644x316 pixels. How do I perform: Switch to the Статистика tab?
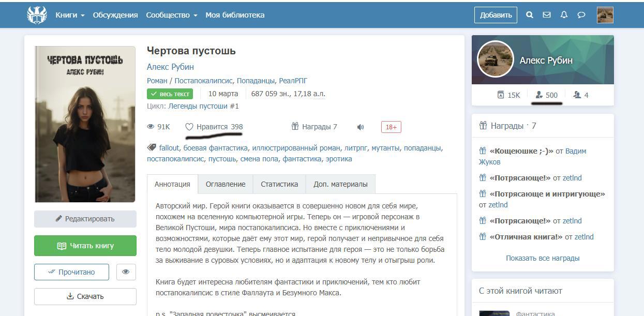[x=279, y=184]
